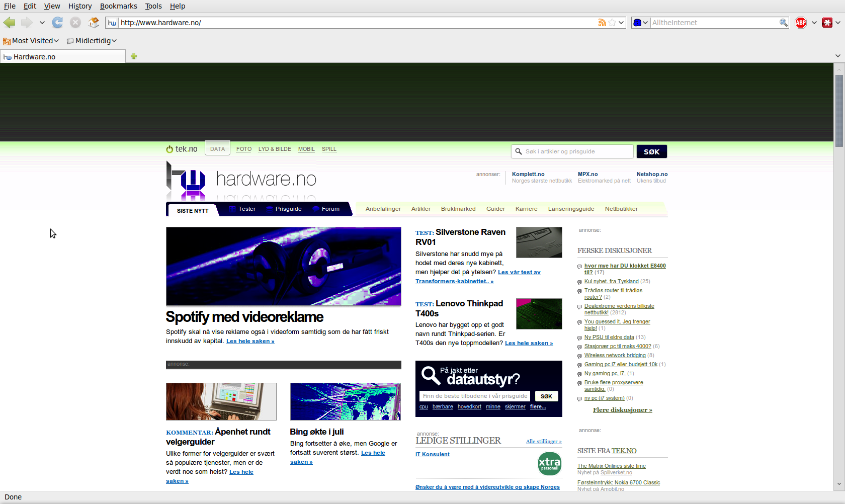Viewport: 845px width, 504px height.
Task: Click the 'Finn de beste tilbudene' prisguide field
Action: click(x=475, y=396)
